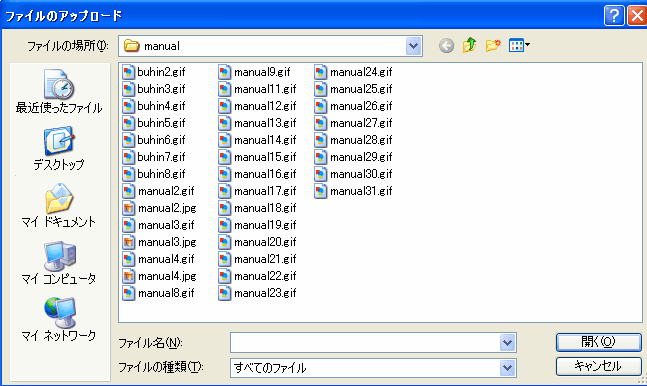Create a new folder
Viewport: 647px width, 386px height.
coord(493,45)
